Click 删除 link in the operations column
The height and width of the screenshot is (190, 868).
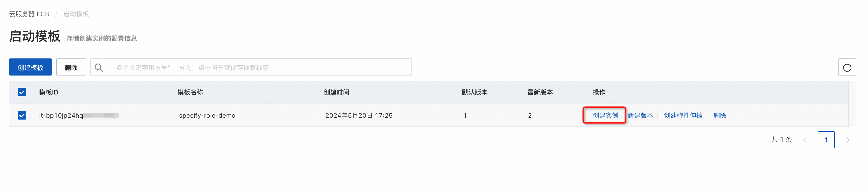(720, 115)
